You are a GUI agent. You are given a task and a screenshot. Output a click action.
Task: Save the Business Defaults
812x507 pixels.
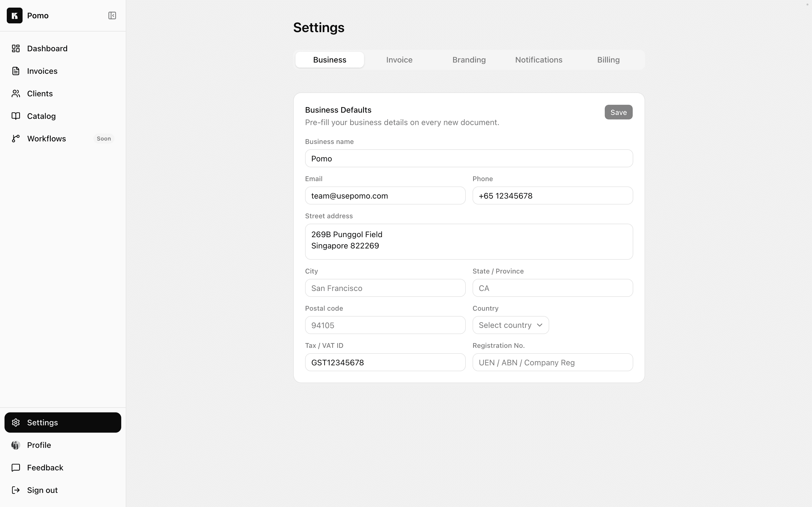(x=618, y=112)
